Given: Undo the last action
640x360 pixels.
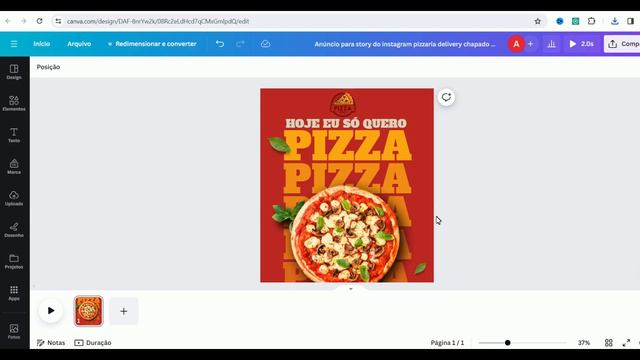Looking at the screenshot, I should click(220, 44).
